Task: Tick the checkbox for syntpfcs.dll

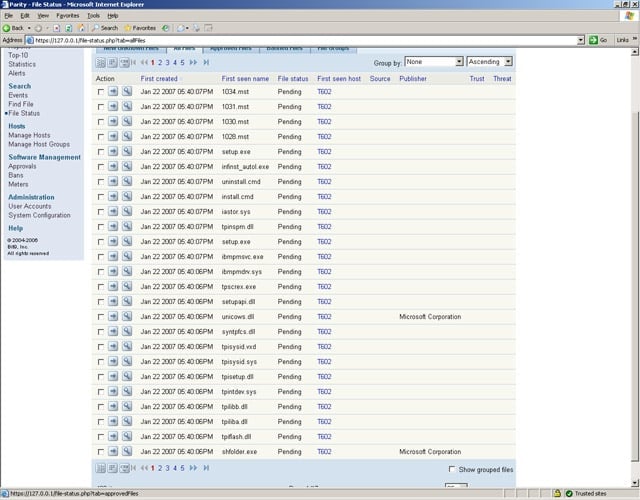Action: (x=100, y=332)
